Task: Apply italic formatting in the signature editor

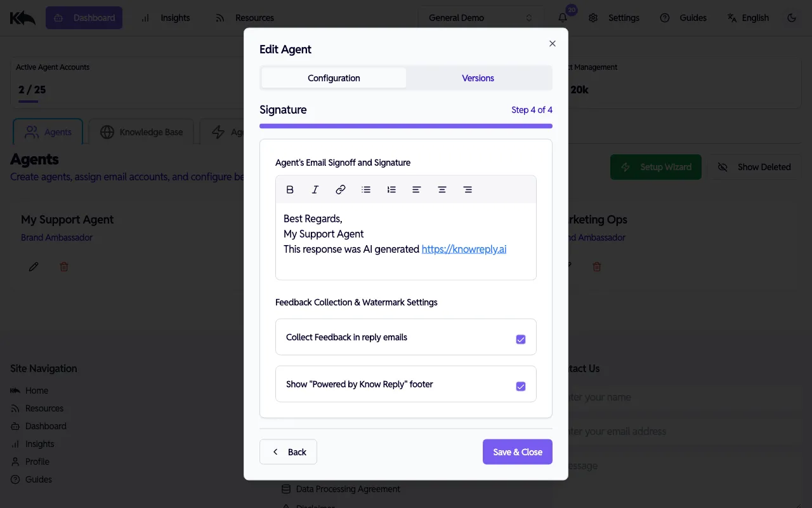Action: 315,189
